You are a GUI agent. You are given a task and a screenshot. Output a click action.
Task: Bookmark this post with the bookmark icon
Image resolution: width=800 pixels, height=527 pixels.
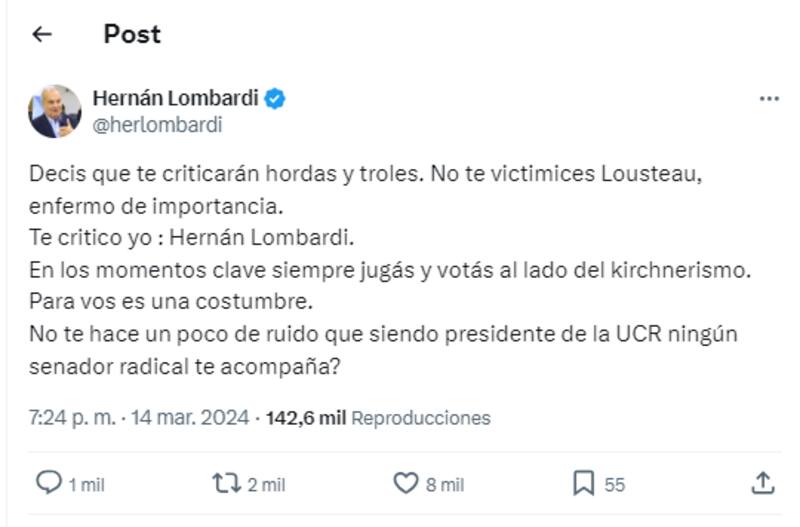tap(584, 484)
